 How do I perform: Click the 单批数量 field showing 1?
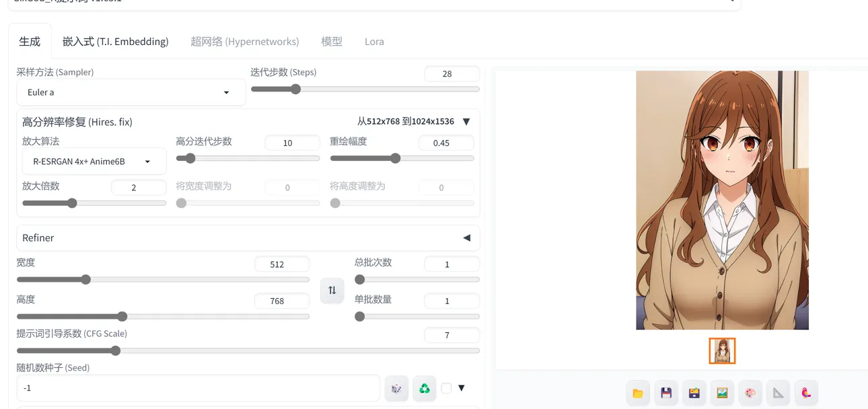[452, 301]
